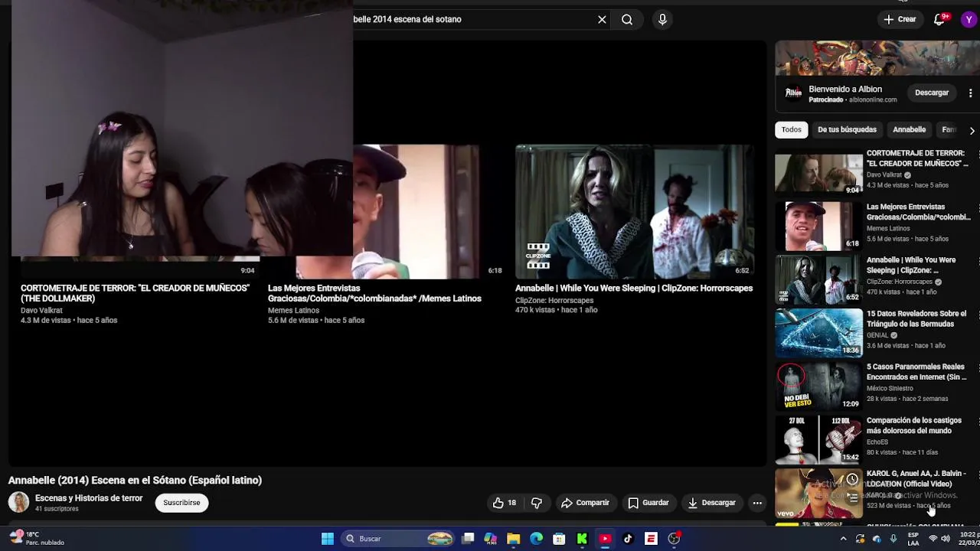
Task: Open the end-screen While You Were Sleeping card
Action: coord(634,211)
